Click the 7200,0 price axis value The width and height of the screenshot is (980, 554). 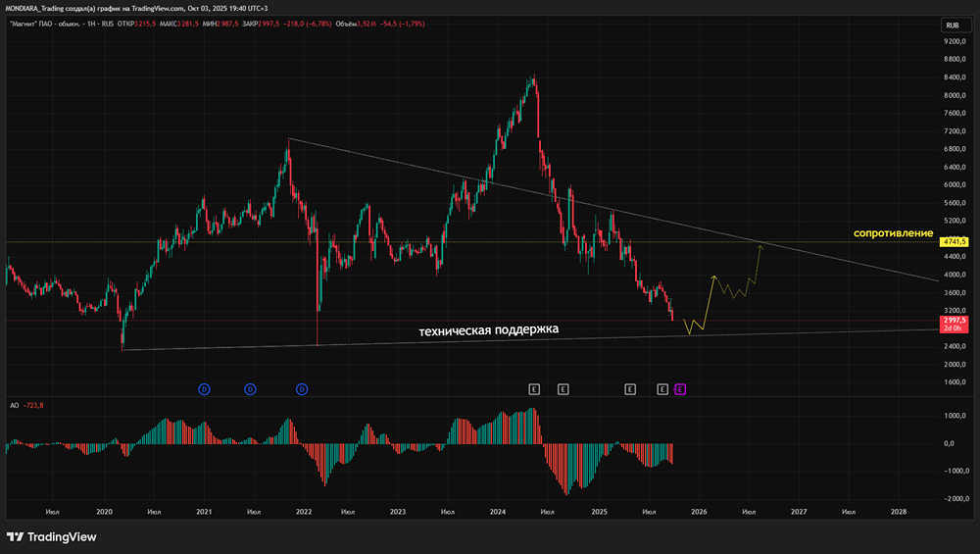tap(955, 131)
